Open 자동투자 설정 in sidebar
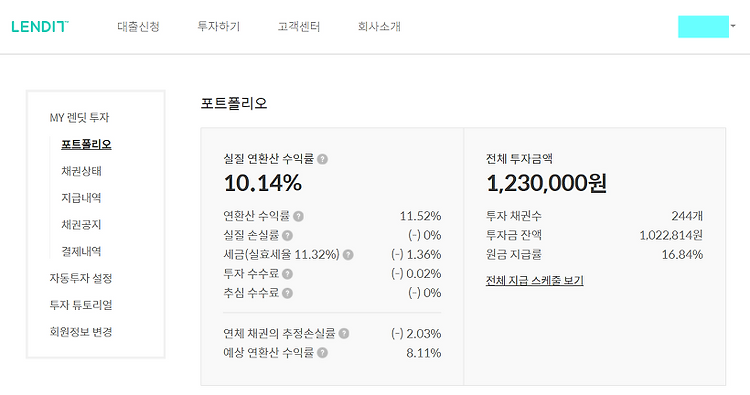 tap(81, 278)
